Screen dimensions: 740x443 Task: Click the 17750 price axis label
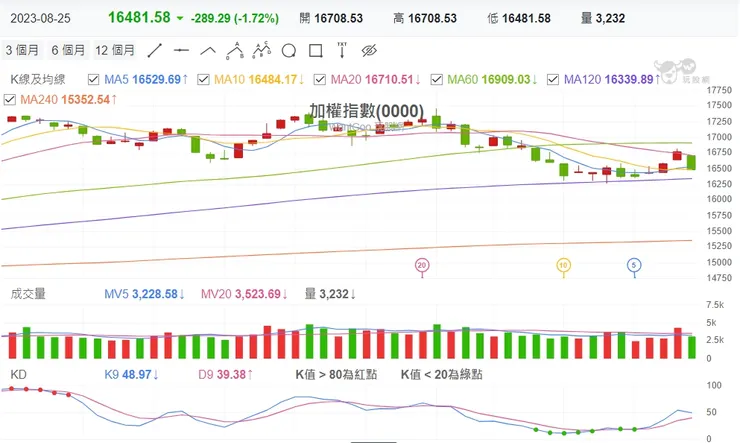point(719,91)
